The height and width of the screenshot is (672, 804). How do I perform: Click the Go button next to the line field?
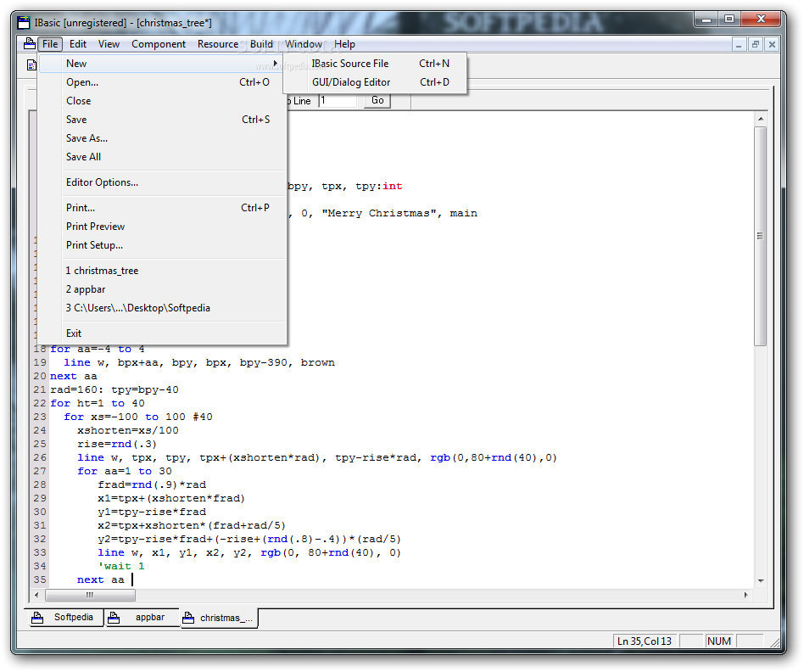coord(377,100)
